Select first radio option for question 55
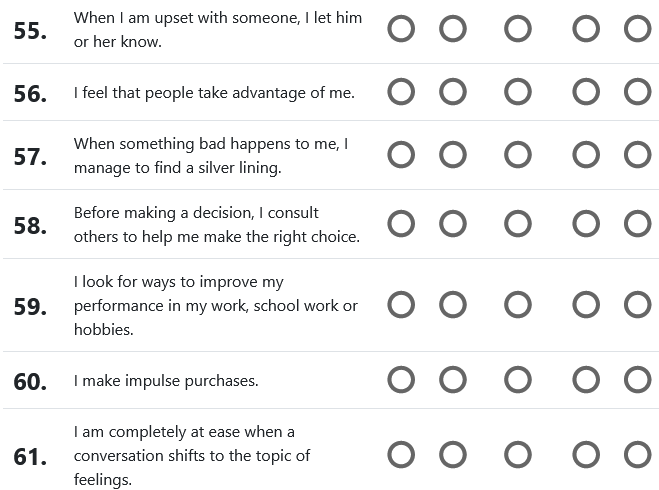The height and width of the screenshot is (490, 659). point(401,30)
